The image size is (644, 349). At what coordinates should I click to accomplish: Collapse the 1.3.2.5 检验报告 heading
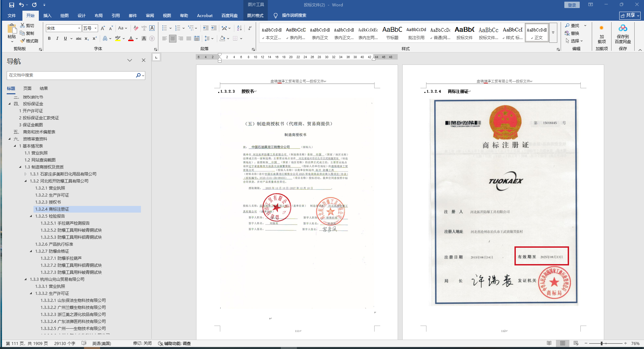[31, 216]
